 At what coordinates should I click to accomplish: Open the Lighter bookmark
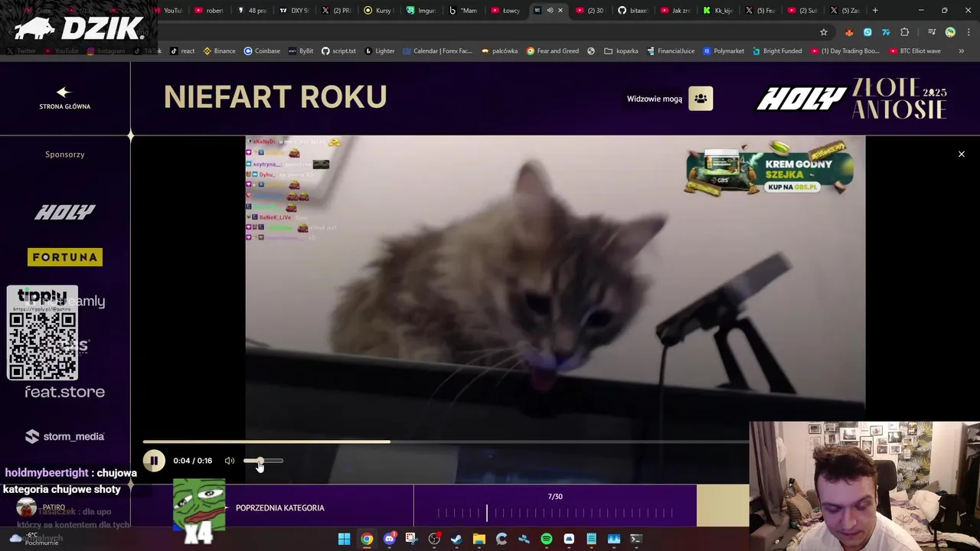click(x=380, y=51)
